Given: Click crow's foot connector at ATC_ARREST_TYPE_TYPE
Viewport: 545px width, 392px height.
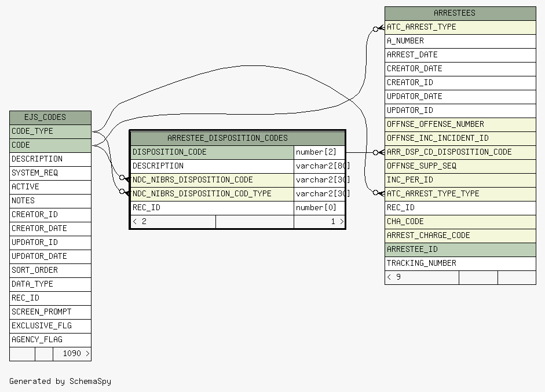Looking at the screenshot, I should coord(379,193).
